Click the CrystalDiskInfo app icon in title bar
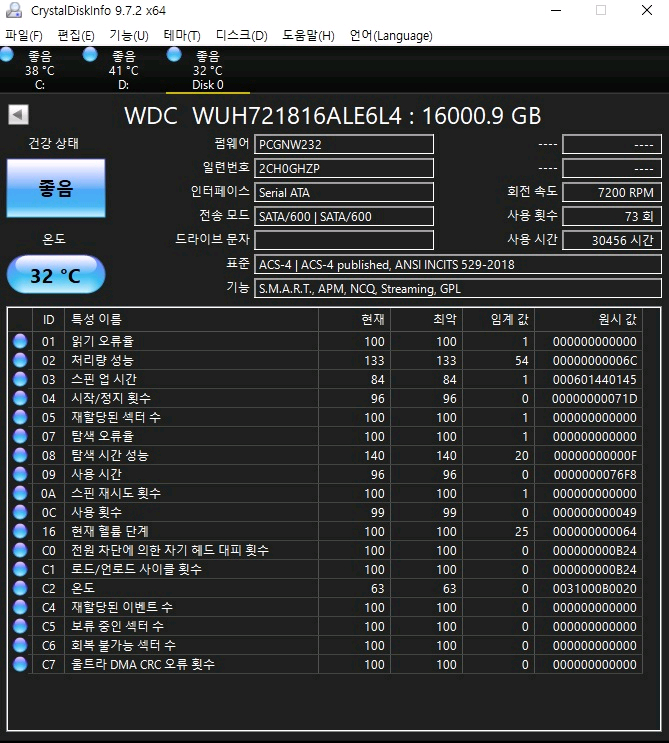This screenshot has width=669, height=743. (x=14, y=10)
